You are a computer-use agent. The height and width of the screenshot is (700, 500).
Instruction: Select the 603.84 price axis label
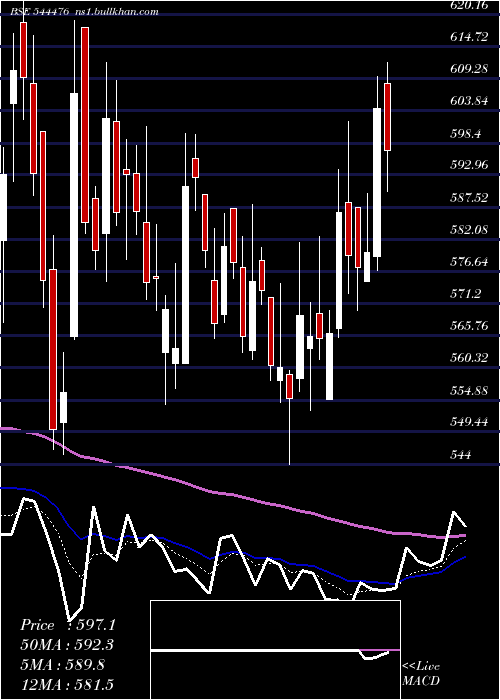tap(469, 101)
